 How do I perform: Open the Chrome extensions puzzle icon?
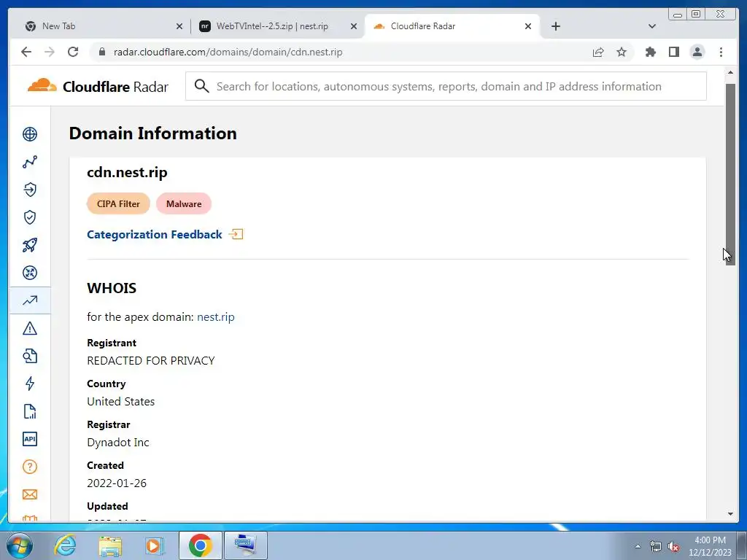pyautogui.click(x=650, y=52)
